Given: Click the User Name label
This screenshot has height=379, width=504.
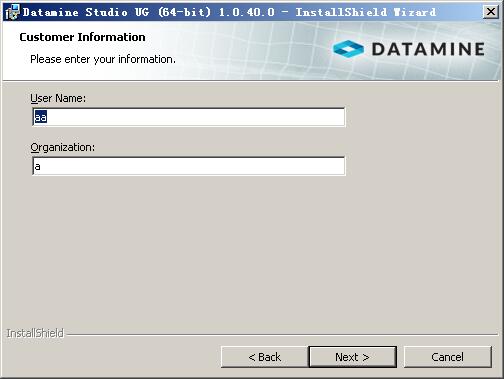Looking at the screenshot, I should (x=58, y=98).
